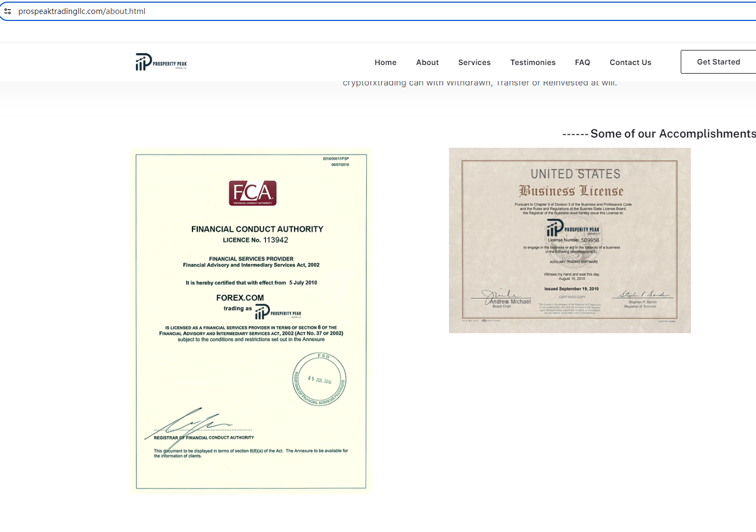Open the FAQ page
This screenshot has width=756, height=532.
tap(582, 62)
